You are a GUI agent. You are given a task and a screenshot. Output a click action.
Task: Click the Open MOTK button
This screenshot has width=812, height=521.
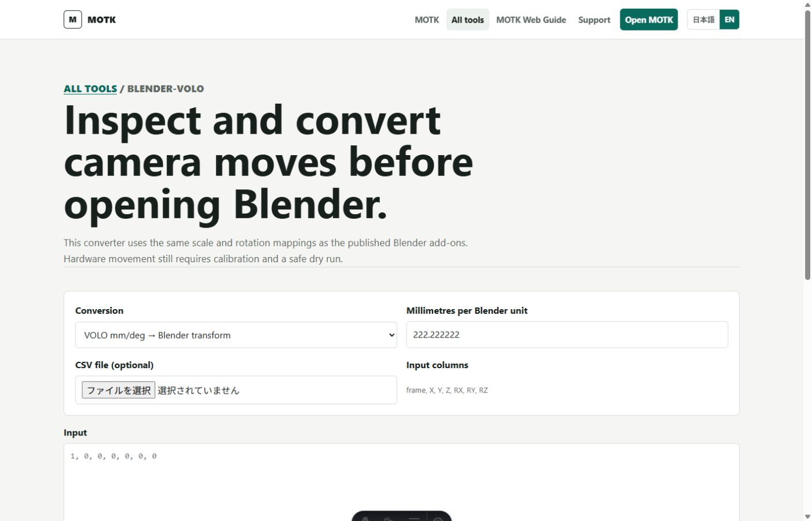pos(649,20)
